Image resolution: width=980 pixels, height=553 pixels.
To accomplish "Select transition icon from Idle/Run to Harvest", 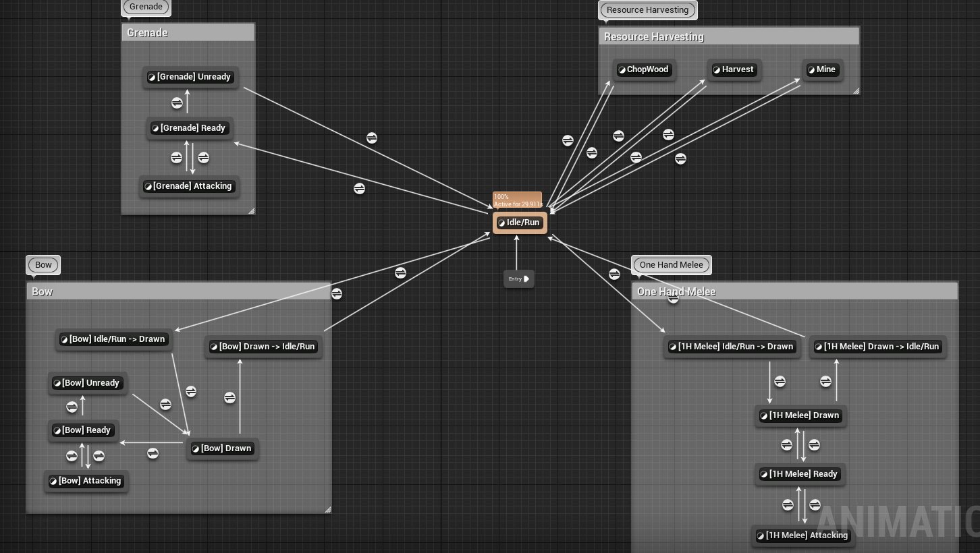I will (618, 136).
